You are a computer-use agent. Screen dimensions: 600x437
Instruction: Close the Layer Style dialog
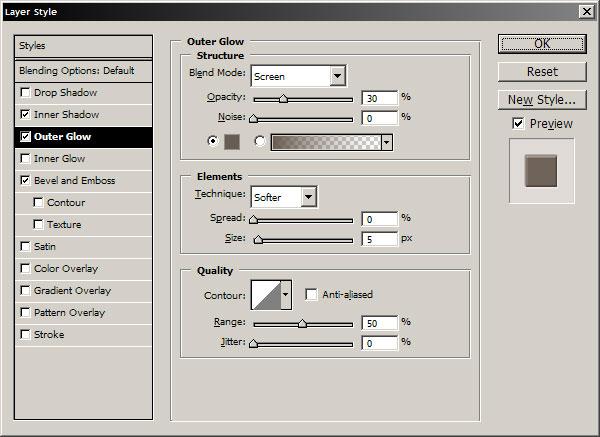pos(585,11)
